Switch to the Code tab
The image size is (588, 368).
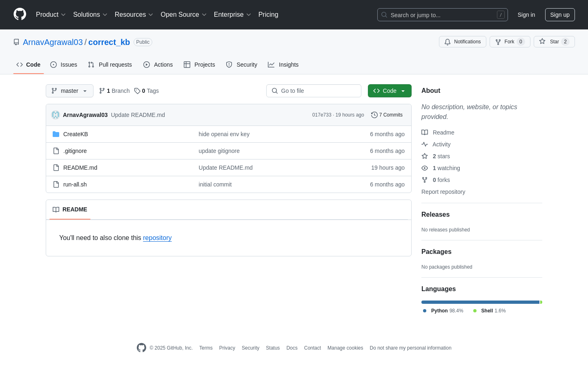[29, 65]
